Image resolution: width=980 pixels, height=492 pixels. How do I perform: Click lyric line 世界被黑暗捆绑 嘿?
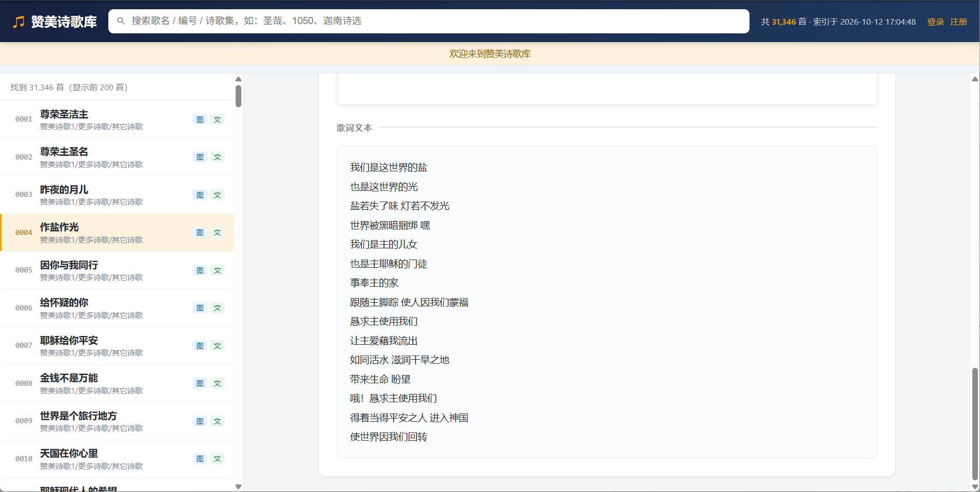click(x=390, y=225)
